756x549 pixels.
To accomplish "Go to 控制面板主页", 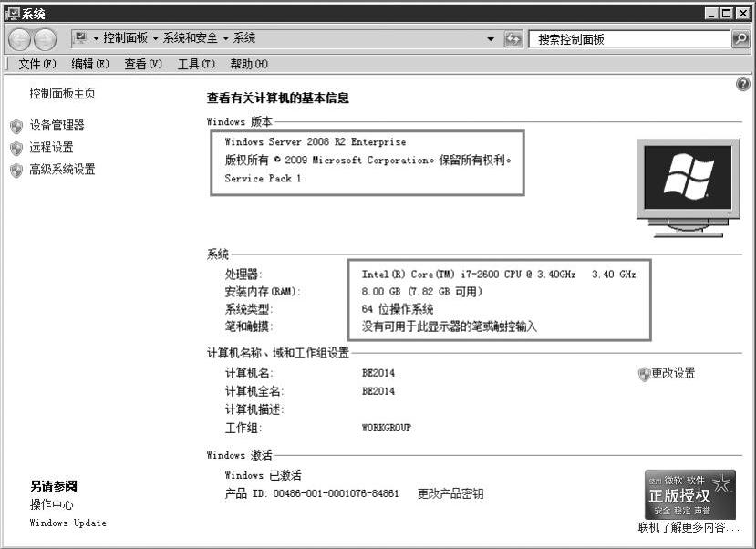I will (62, 93).
